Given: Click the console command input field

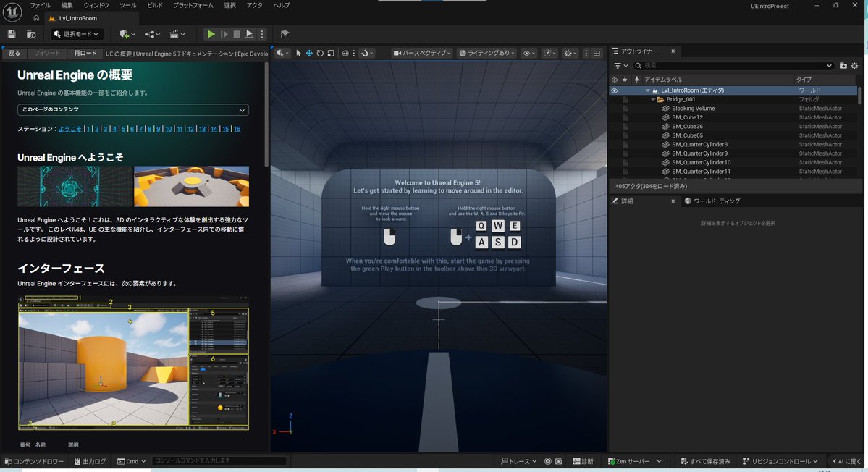Looking at the screenshot, I should pyautogui.click(x=217, y=461).
